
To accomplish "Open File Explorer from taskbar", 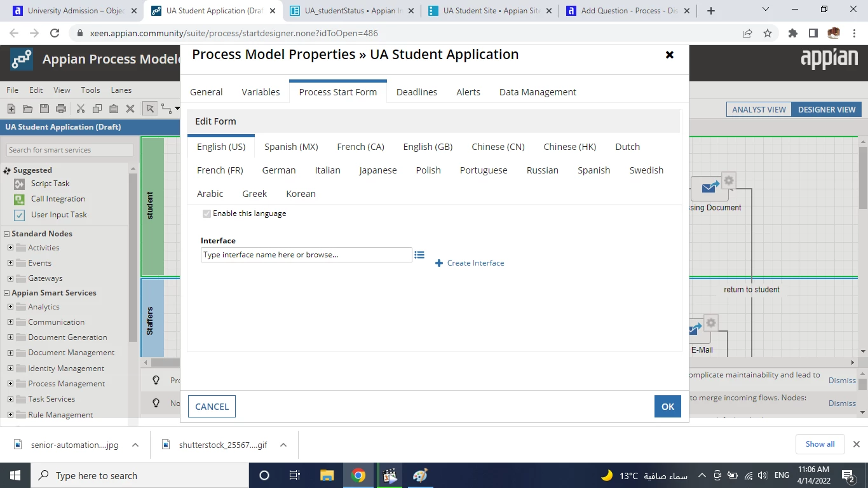I will (x=327, y=475).
